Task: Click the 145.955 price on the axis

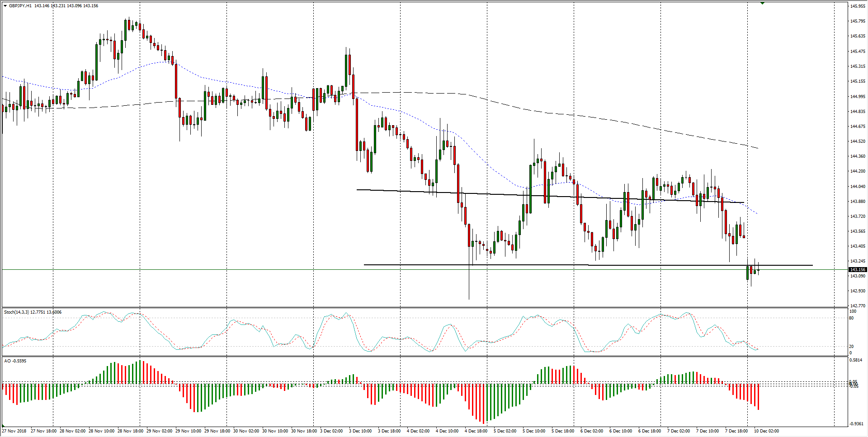Action: coord(857,6)
